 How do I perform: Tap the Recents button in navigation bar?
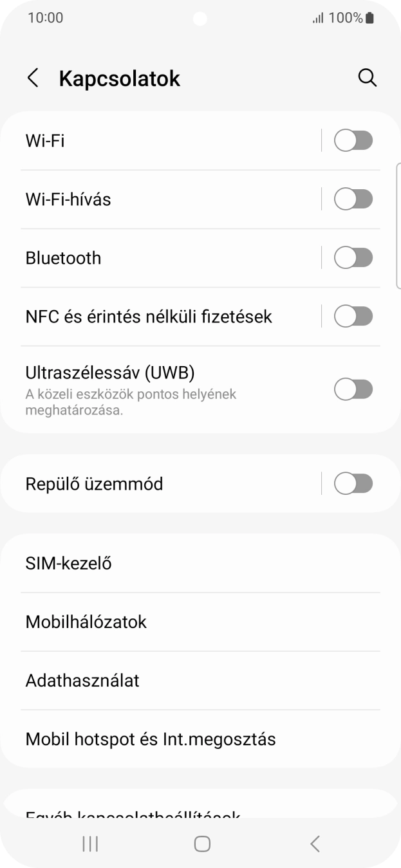90,843
